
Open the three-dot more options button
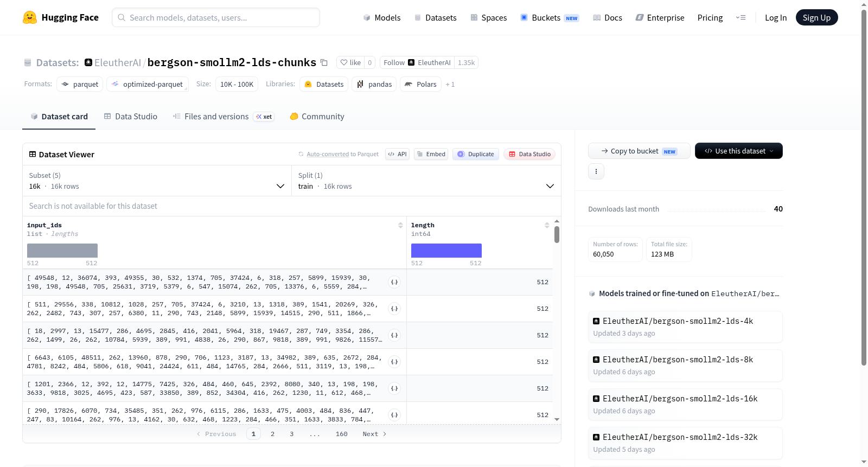coord(596,171)
